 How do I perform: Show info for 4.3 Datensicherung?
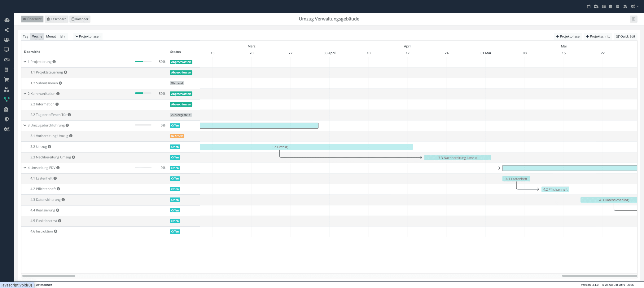tap(63, 200)
